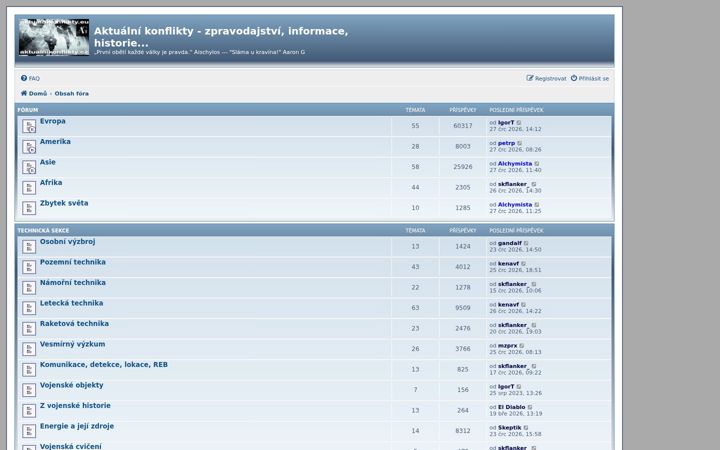Click post count 60317 in Evropa row
This screenshot has height=450, width=720.
click(x=462, y=126)
